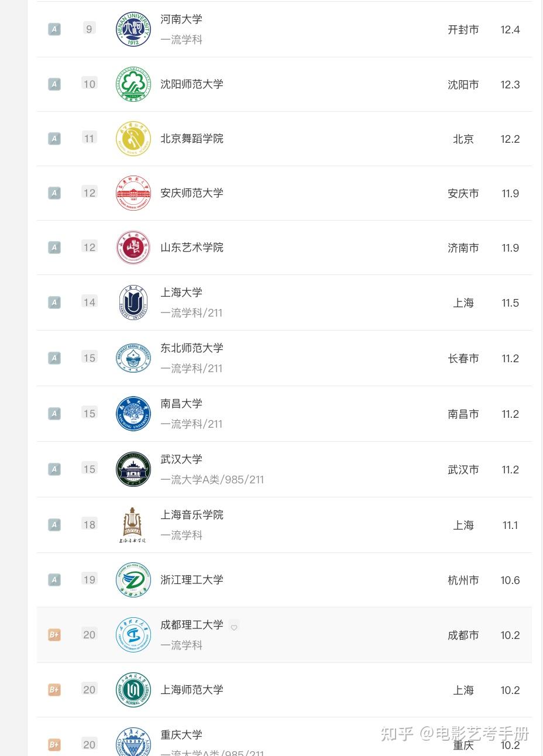The image size is (543, 756).
Task: Click the A grade badge for 河南大学
Action: coord(54,29)
